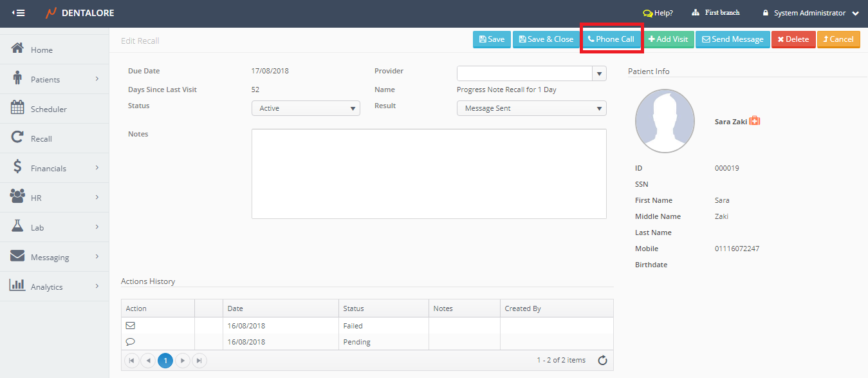
Task: Open the Provider dropdown
Action: [599, 73]
